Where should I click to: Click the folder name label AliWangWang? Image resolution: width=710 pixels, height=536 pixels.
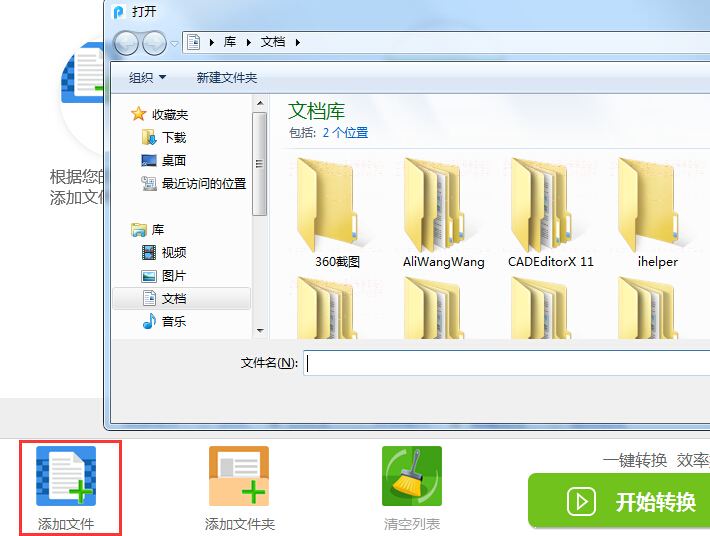point(443,262)
